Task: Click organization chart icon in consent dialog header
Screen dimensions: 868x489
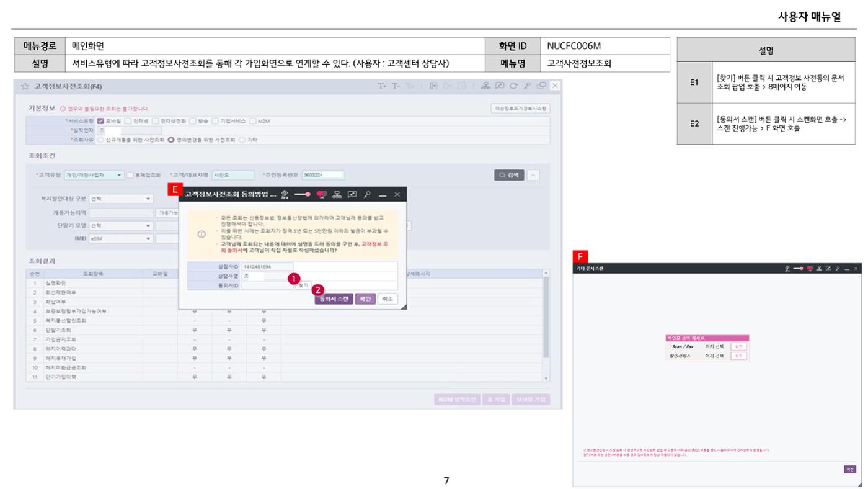Action: [337, 194]
